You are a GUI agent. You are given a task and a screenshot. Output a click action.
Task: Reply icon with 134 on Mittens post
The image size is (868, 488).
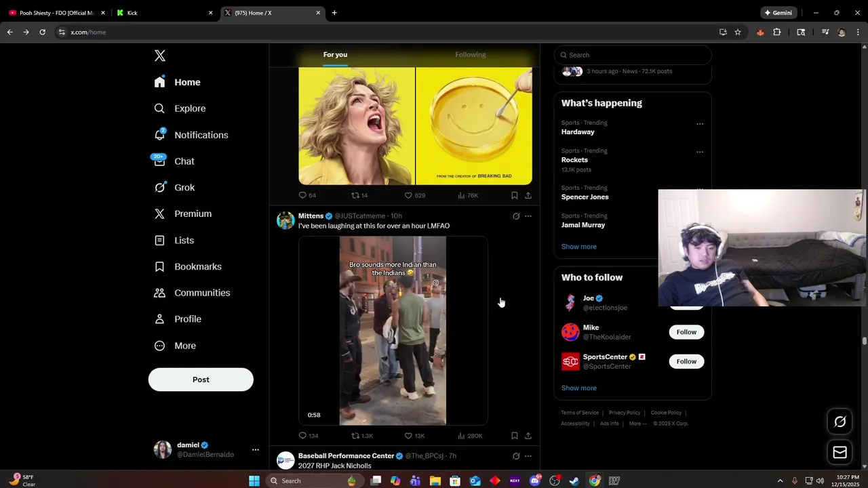[303, 436]
